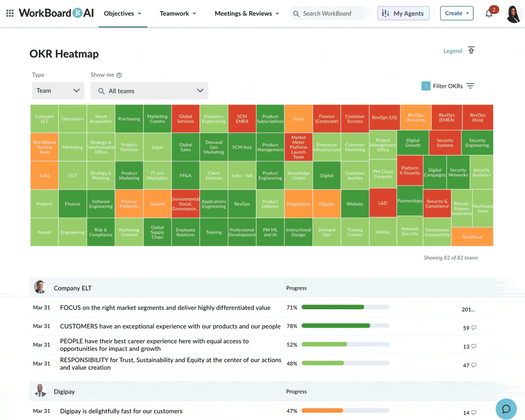Click the My Agents icon
Image resolution: width=525 pixels, height=420 pixels.
click(385, 14)
